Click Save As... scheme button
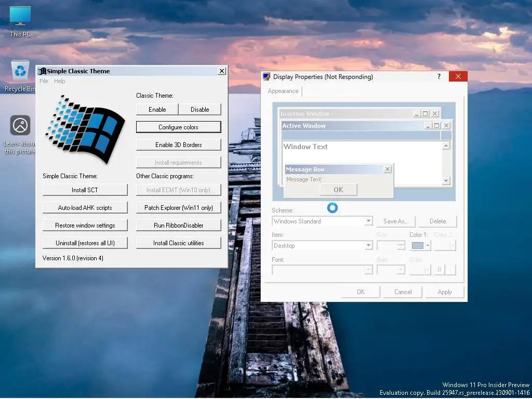 click(395, 221)
